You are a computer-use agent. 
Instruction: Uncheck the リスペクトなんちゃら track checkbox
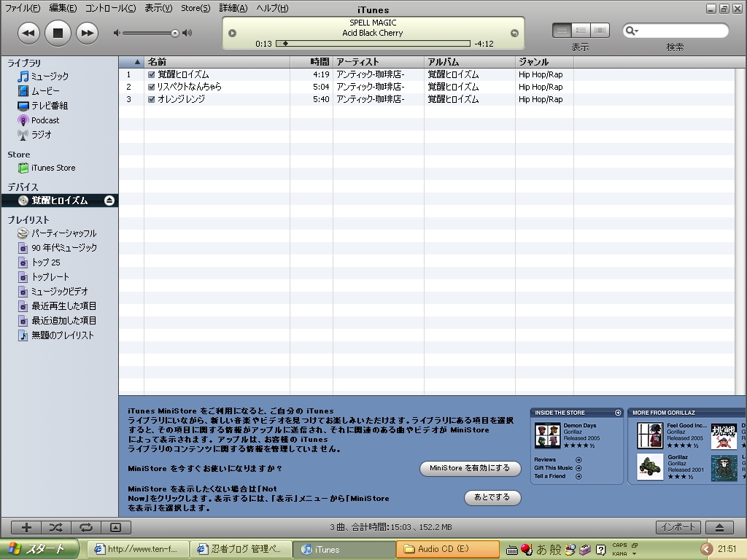152,87
